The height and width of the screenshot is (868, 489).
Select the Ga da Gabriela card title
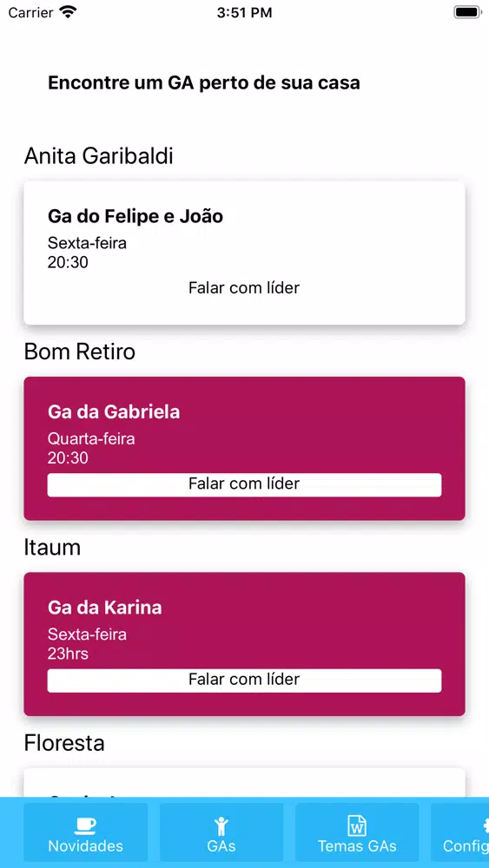[x=114, y=411]
